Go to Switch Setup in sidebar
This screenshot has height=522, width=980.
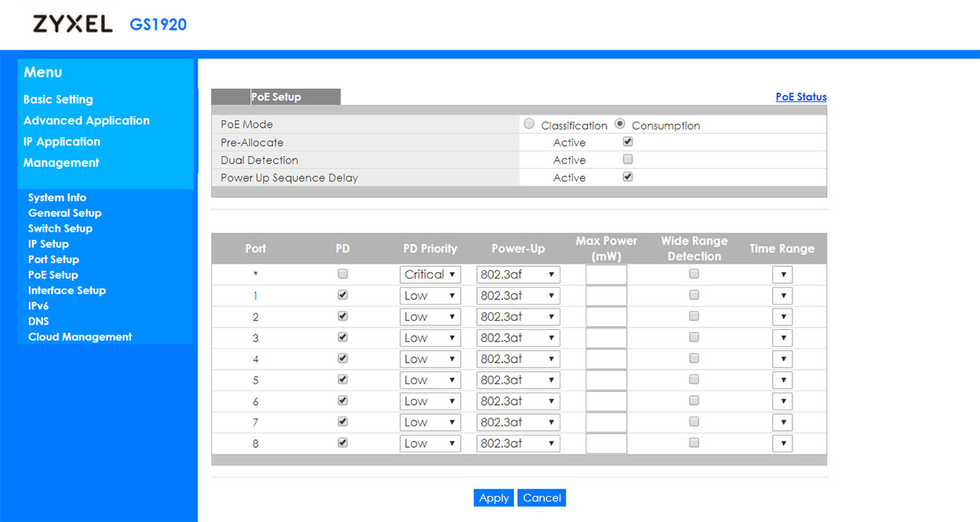(x=60, y=228)
